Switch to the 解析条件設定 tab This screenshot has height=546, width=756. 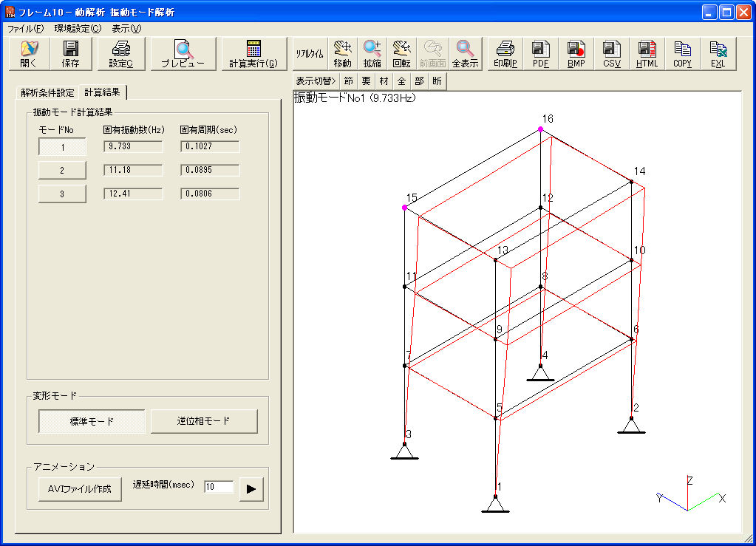coord(47,92)
